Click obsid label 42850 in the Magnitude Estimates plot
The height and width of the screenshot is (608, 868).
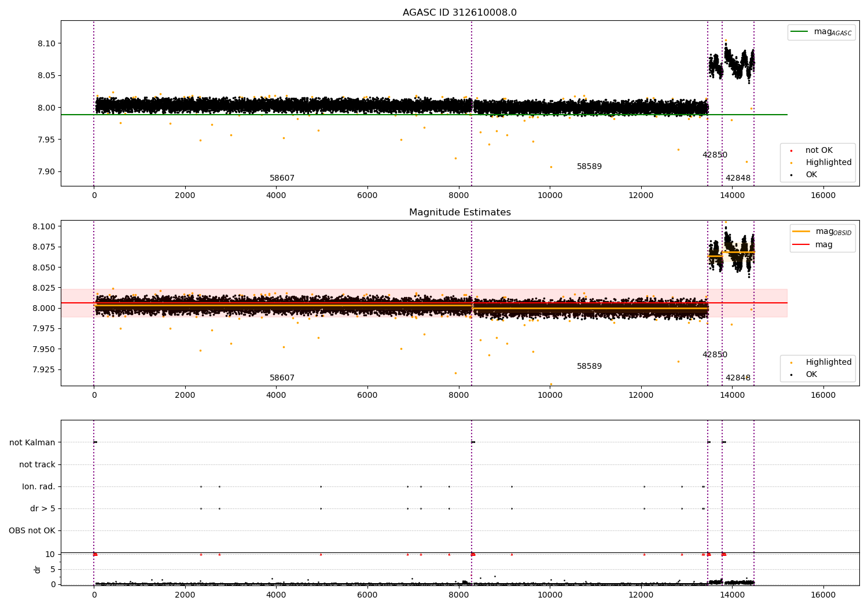click(715, 355)
